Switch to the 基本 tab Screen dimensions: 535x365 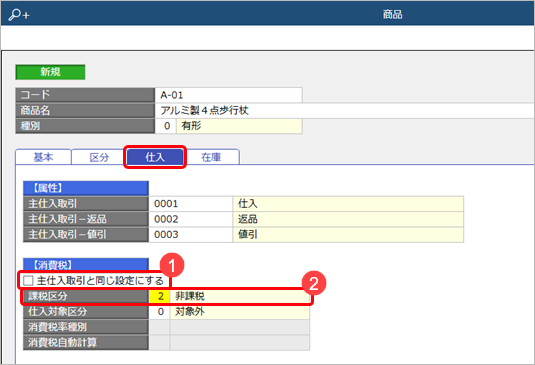click(43, 157)
